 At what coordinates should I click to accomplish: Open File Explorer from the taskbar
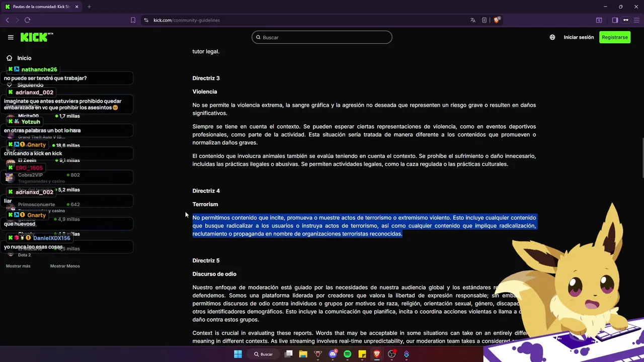point(303,354)
